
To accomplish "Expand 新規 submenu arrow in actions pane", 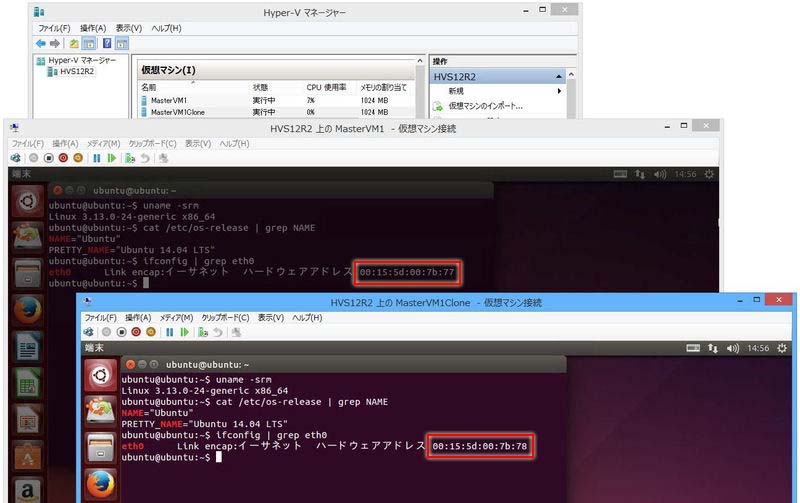I will (559, 91).
